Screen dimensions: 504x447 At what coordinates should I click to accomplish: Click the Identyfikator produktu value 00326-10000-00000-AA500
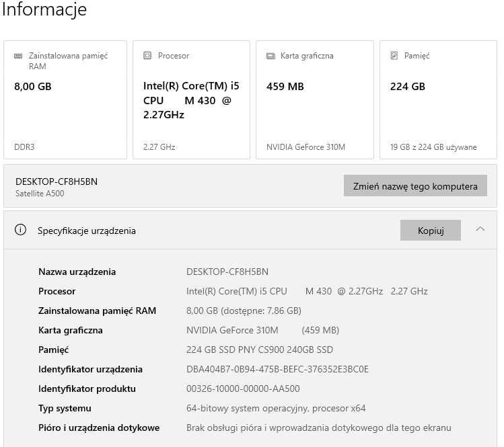pos(243,389)
